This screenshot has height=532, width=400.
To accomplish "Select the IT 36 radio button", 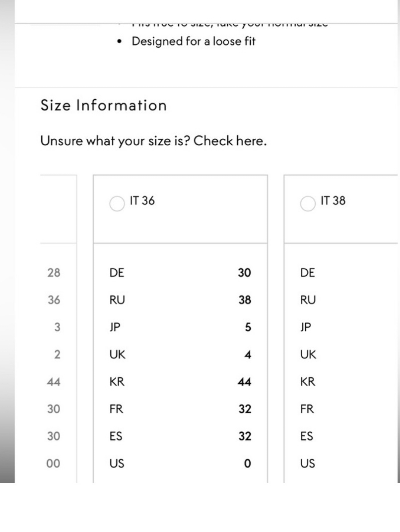I will [x=117, y=203].
